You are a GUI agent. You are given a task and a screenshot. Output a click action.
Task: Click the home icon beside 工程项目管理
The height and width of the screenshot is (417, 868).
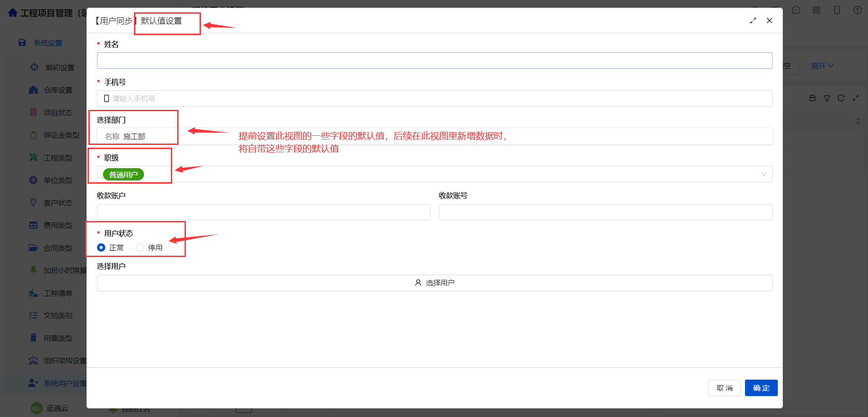point(13,13)
